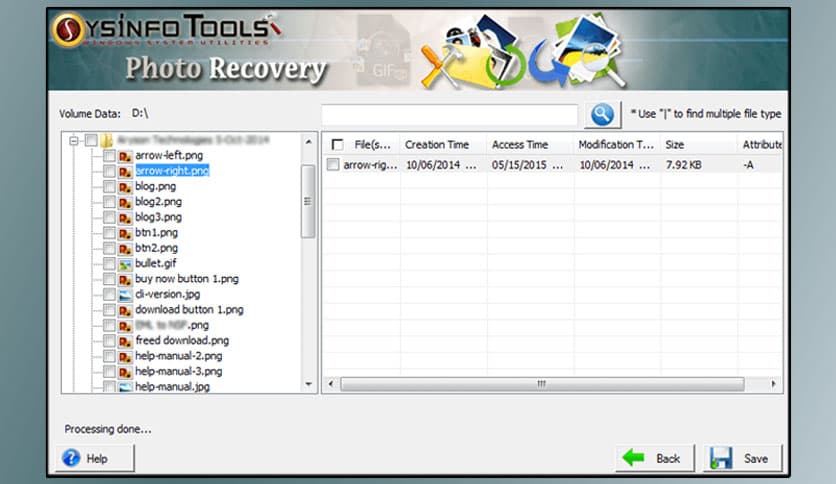Image resolution: width=836 pixels, height=484 pixels.
Task: Click the dl-version.jpg image icon
Action: [125, 295]
